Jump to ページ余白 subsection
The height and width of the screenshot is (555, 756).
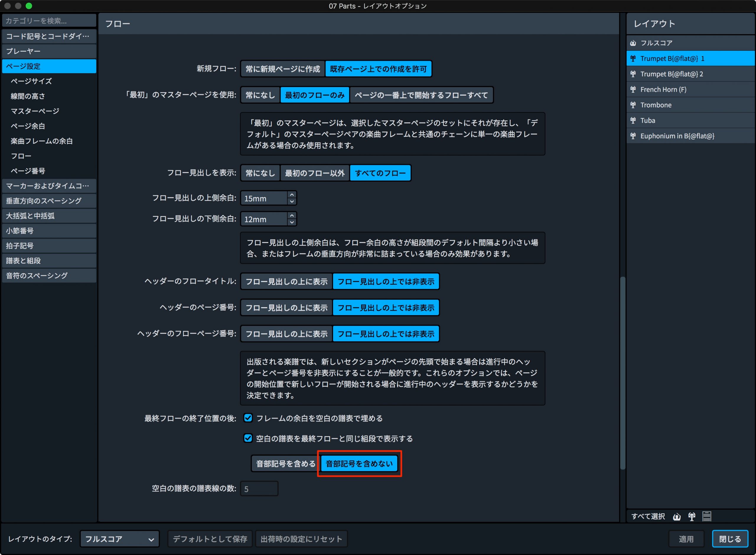click(x=28, y=126)
